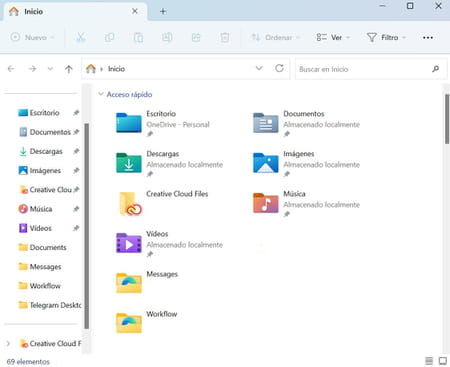Click the Share icon in toolbar
Viewport: 450px width, 367px height.
tap(196, 37)
